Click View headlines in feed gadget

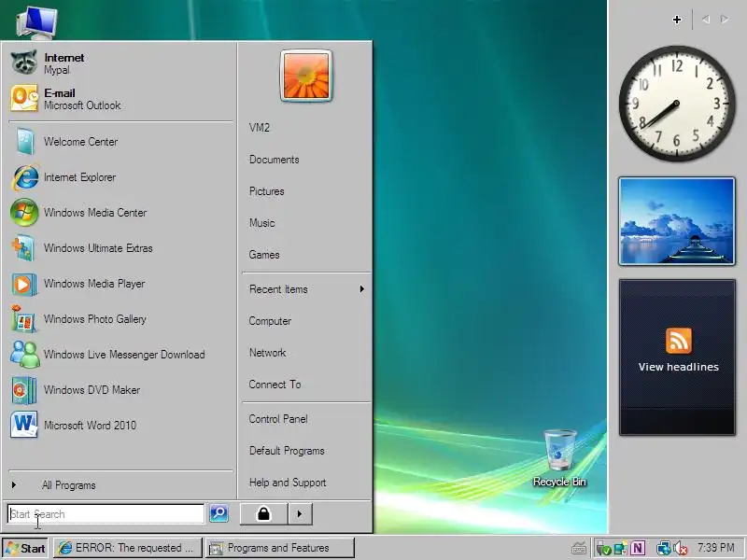pos(679,367)
